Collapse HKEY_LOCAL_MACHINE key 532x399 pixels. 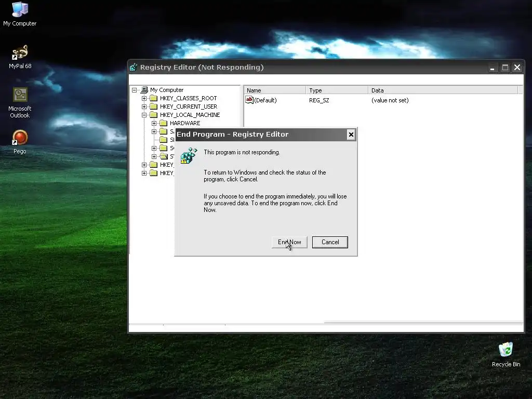point(144,115)
